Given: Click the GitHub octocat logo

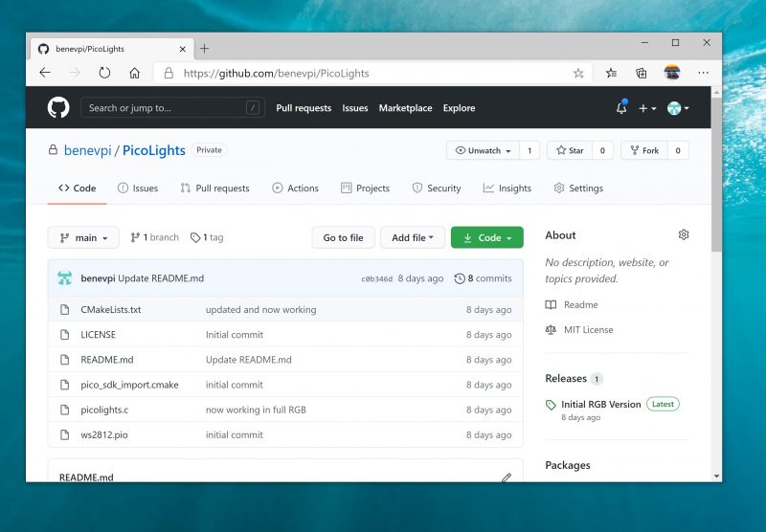Looking at the screenshot, I should point(58,108).
